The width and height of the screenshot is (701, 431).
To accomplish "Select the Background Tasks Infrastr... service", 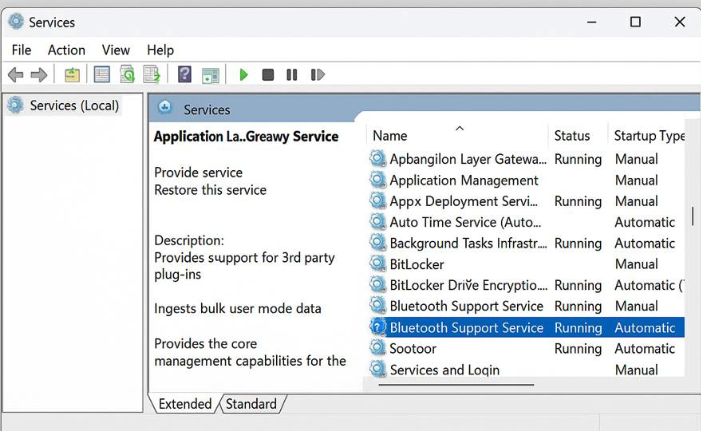I will click(x=526, y=243).
